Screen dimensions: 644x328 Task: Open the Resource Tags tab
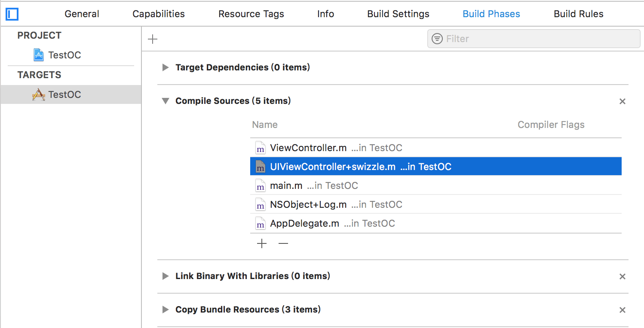point(251,14)
